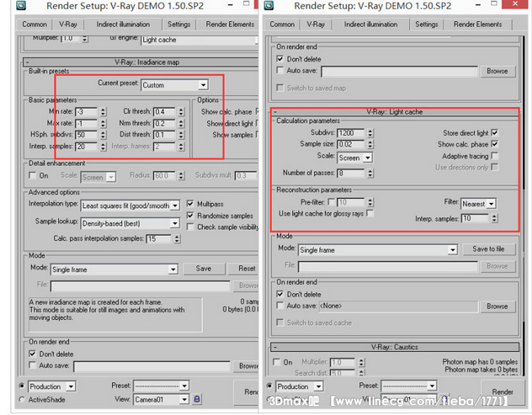Toggle Store direct light checkbox
This screenshot has width=532, height=415.
tap(494, 133)
